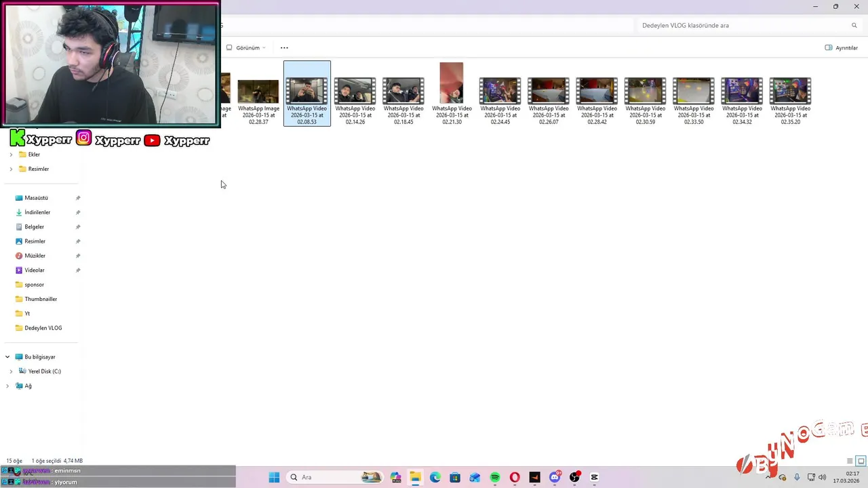Open Spotify from the taskbar

pyautogui.click(x=495, y=477)
